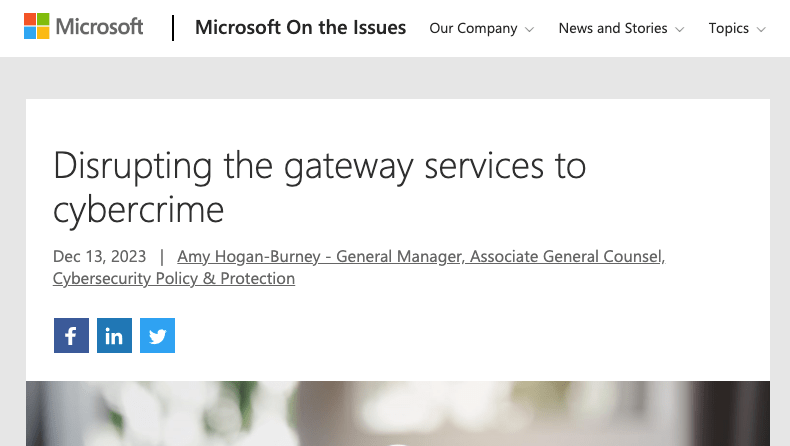The image size is (790, 446).
Task: Open the Topics menu
Action: [728, 28]
